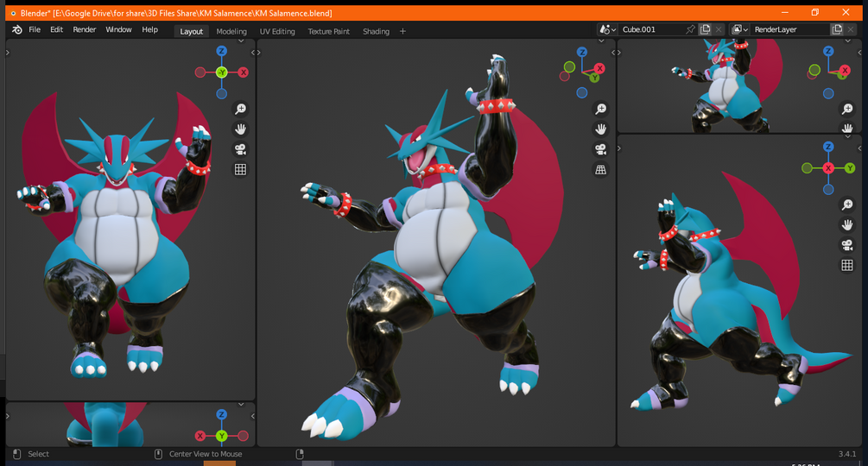Click the -Y axis gizmo in left viewport

tap(221, 72)
